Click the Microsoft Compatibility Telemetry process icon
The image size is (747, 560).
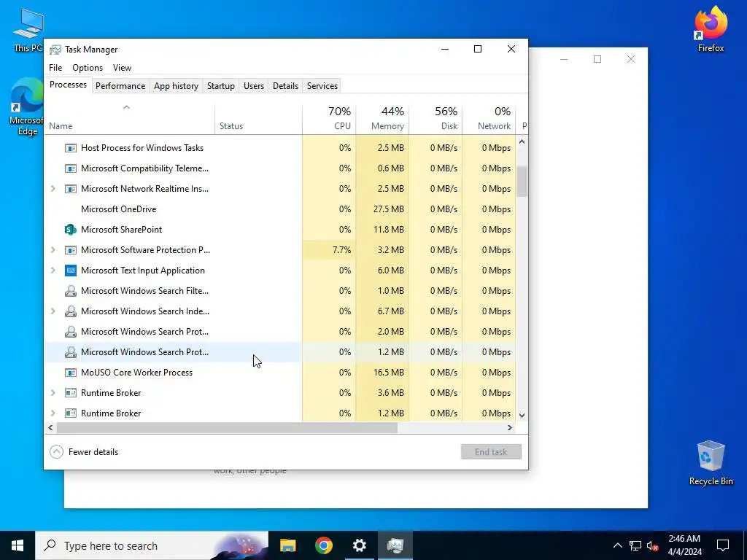(71, 168)
